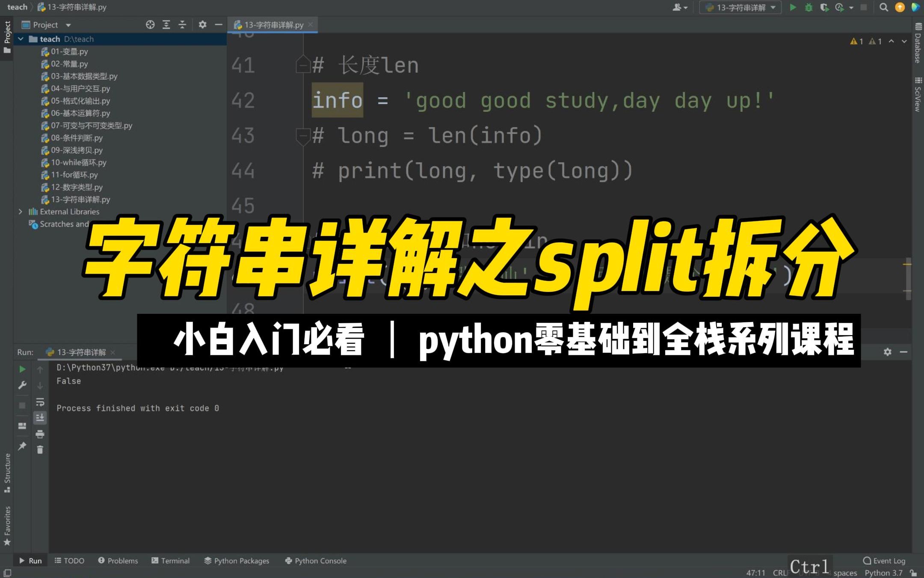Screen dimensions: 924x578
Task: Open Project panel settings gear
Action: [x=202, y=25]
